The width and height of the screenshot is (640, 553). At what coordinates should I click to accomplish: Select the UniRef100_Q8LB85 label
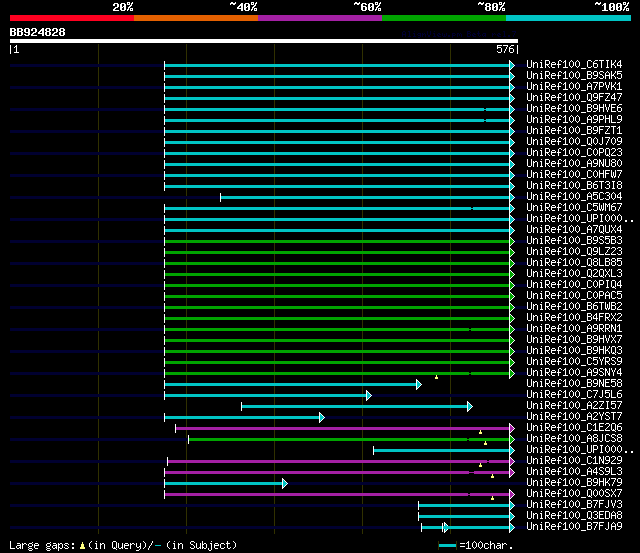(x=574, y=263)
